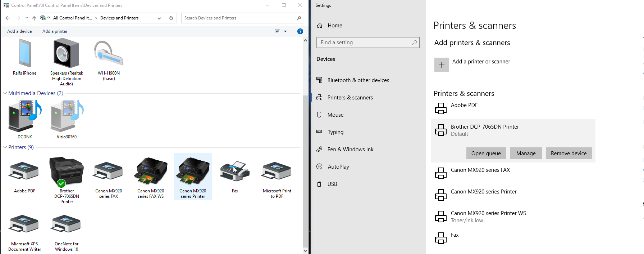Select the Fax printer icon in Control Panel
The width and height of the screenshot is (644, 254).
235,171
